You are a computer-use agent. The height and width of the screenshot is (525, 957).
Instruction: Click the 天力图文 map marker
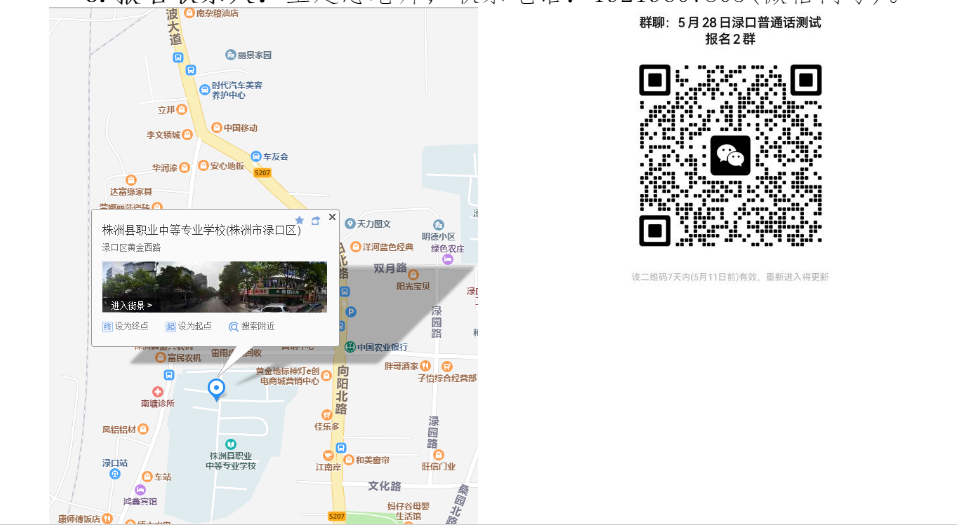pos(350,223)
